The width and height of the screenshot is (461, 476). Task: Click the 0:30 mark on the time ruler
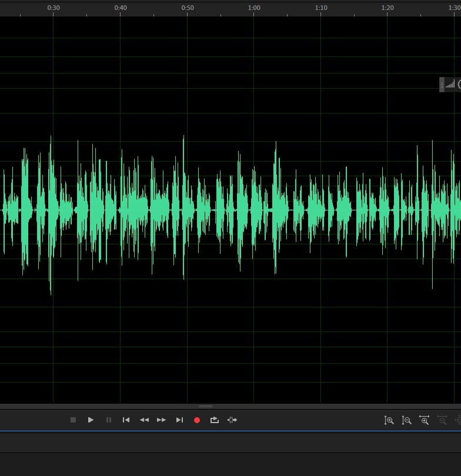click(54, 8)
